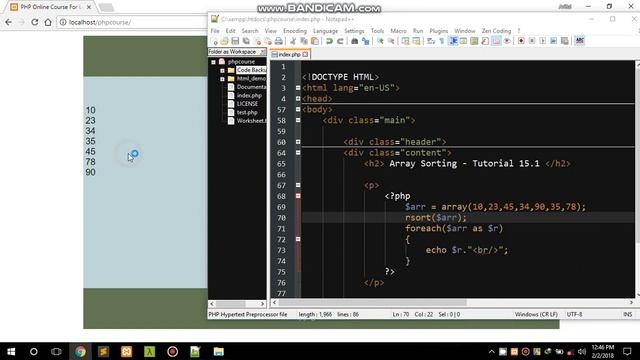Open the XAMPP taskbar icon
Image resolution: width=640 pixels, height=360 pixels.
click(x=127, y=351)
